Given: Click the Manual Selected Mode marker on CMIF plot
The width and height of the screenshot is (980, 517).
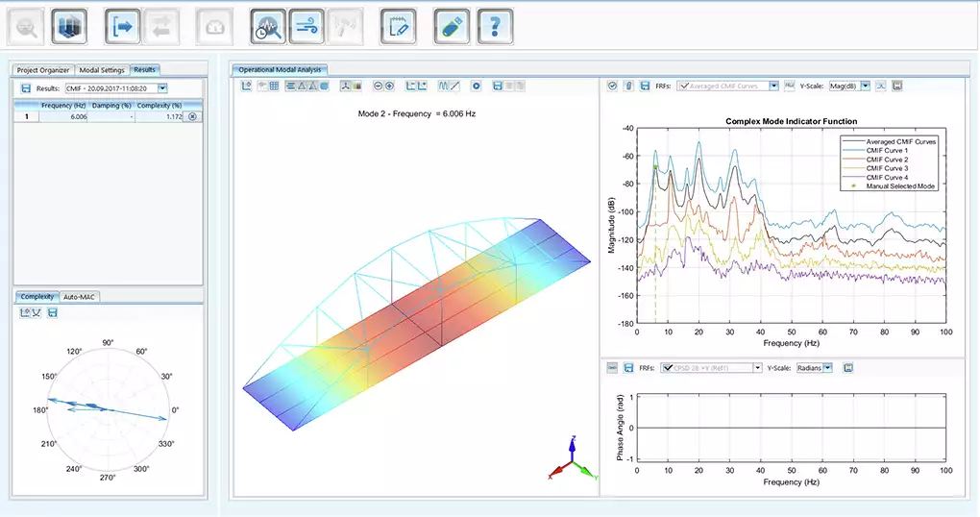Looking at the screenshot, I should click(x=655, y=167).
